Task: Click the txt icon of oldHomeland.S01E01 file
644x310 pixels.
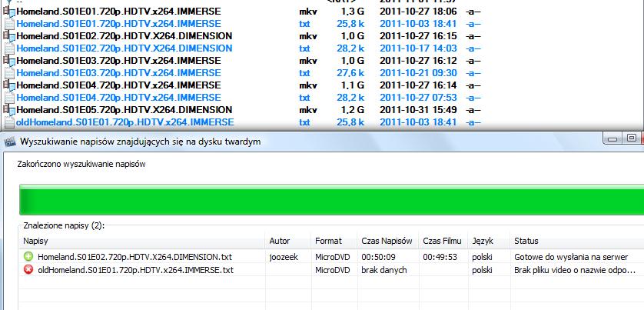Action: 8,122
